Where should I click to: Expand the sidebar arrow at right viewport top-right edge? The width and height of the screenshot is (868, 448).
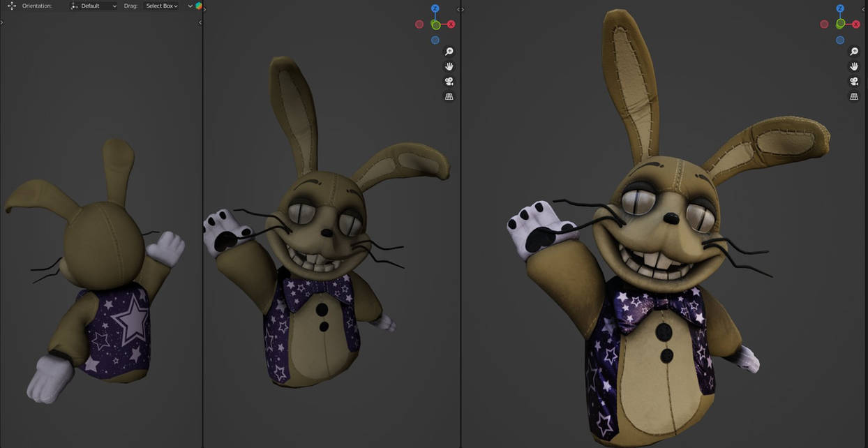(865, 10)
